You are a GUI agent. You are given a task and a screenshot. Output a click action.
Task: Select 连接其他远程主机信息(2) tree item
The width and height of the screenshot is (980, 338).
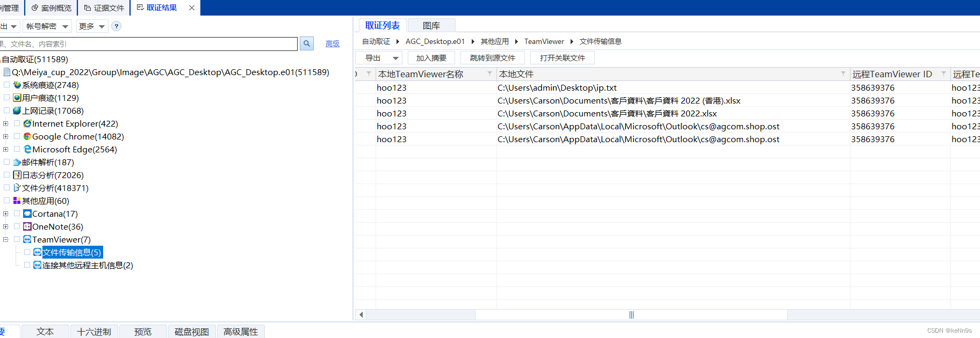(88, 265)
